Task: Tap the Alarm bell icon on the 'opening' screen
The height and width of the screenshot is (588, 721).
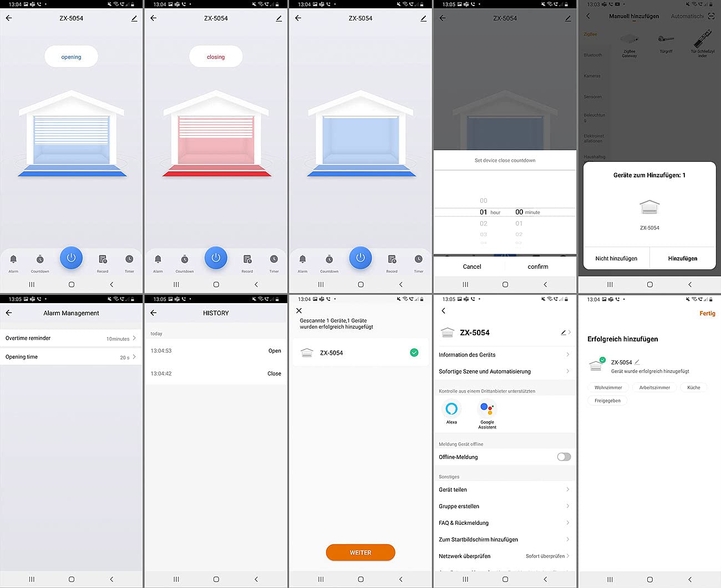Action: click(x=13, y=259)
